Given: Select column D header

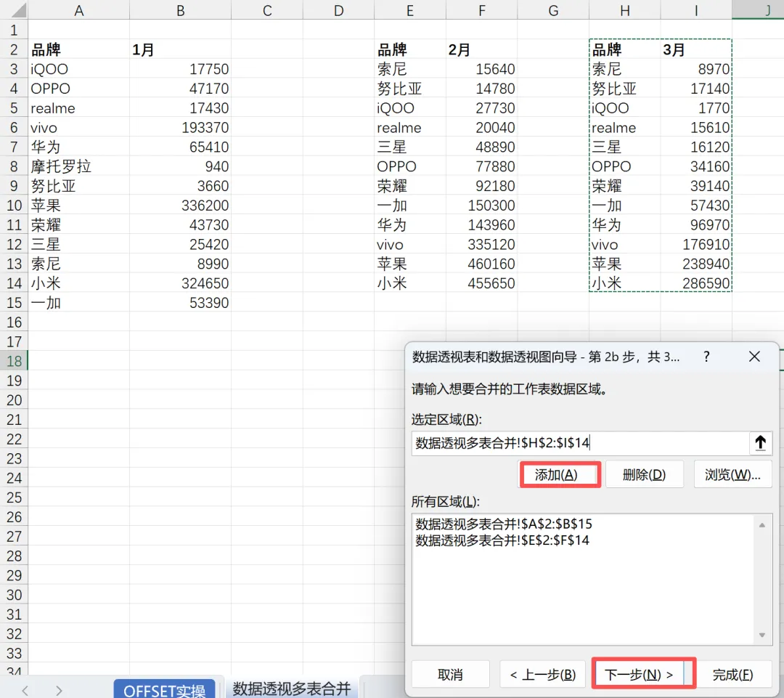Looking at the screenshot, I should (x=338, y=10).
